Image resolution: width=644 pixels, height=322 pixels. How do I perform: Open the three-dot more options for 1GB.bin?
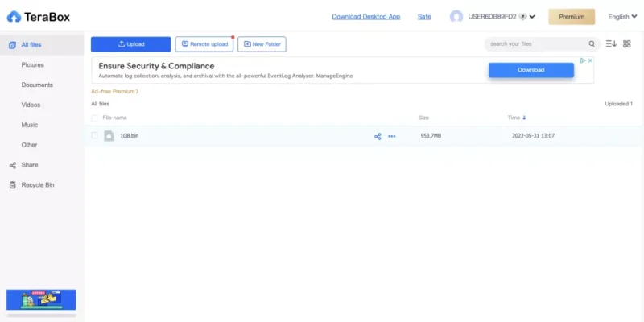pos(392,136)
